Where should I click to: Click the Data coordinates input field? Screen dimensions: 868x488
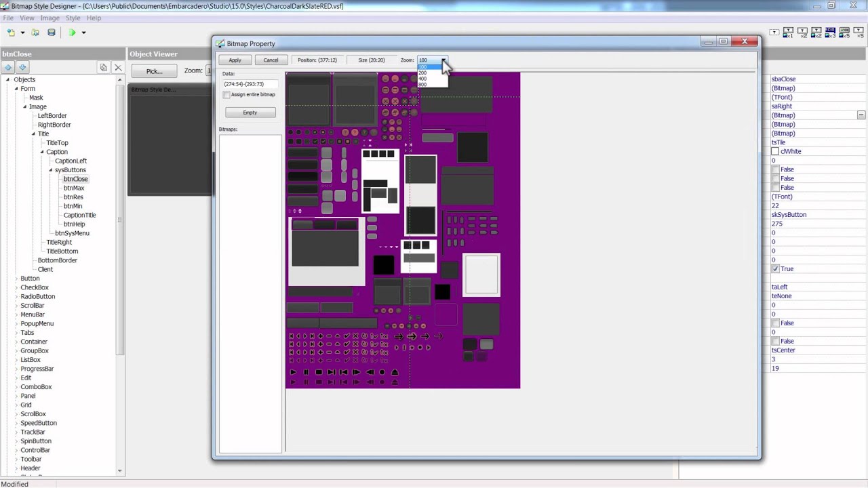(250, 84)
